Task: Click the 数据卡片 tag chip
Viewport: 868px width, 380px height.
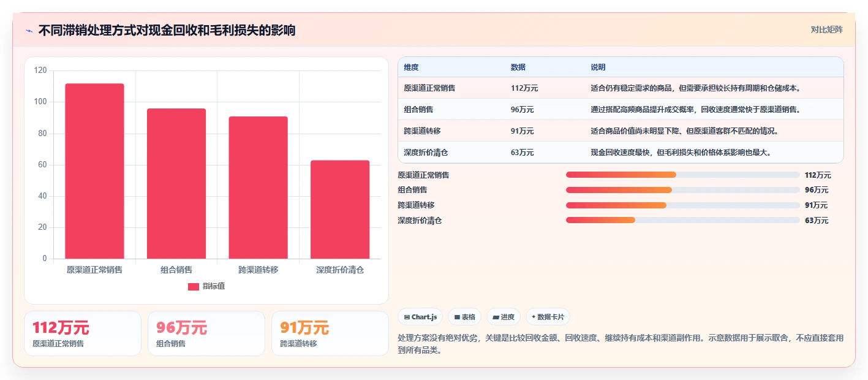Action: 548,317
